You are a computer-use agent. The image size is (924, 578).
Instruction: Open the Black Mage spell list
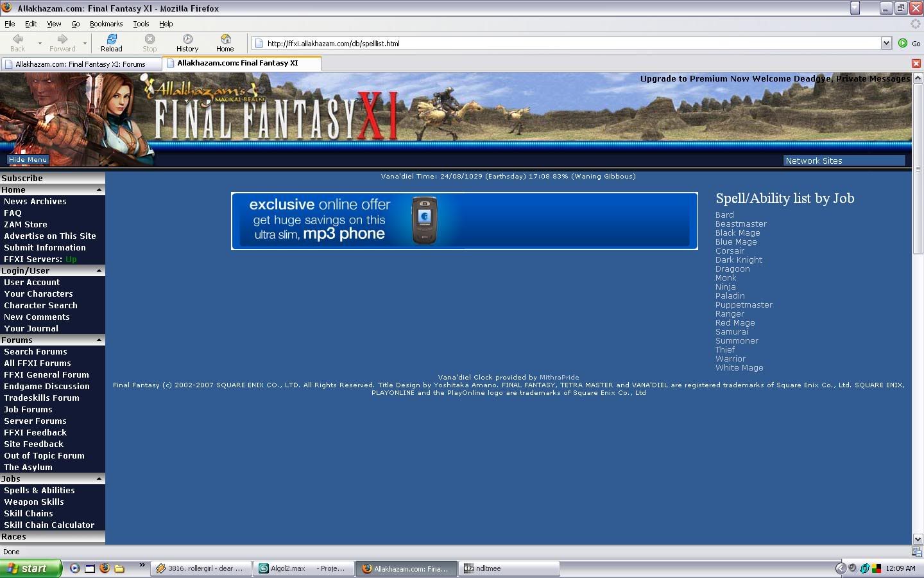[x=738, y=233]
